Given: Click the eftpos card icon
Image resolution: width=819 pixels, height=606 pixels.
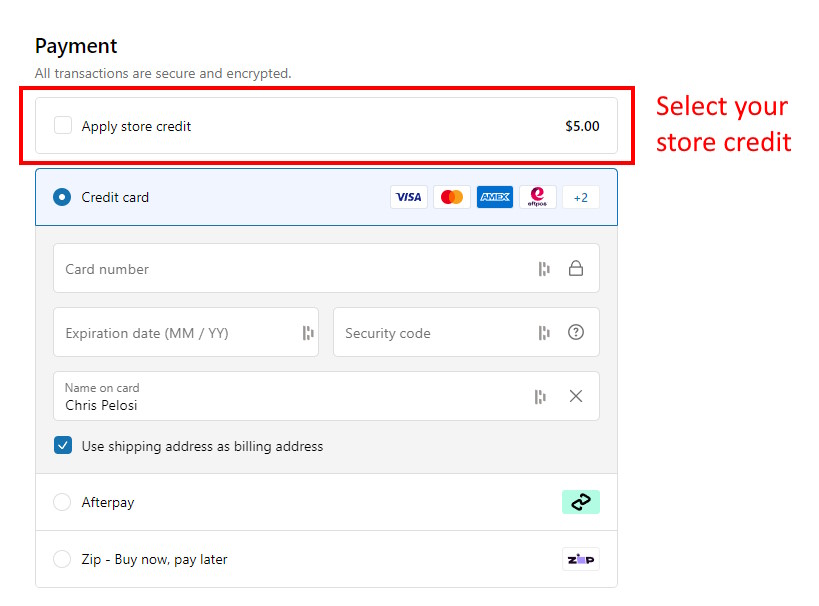Looking at the screenshot, I should (538, 197).
